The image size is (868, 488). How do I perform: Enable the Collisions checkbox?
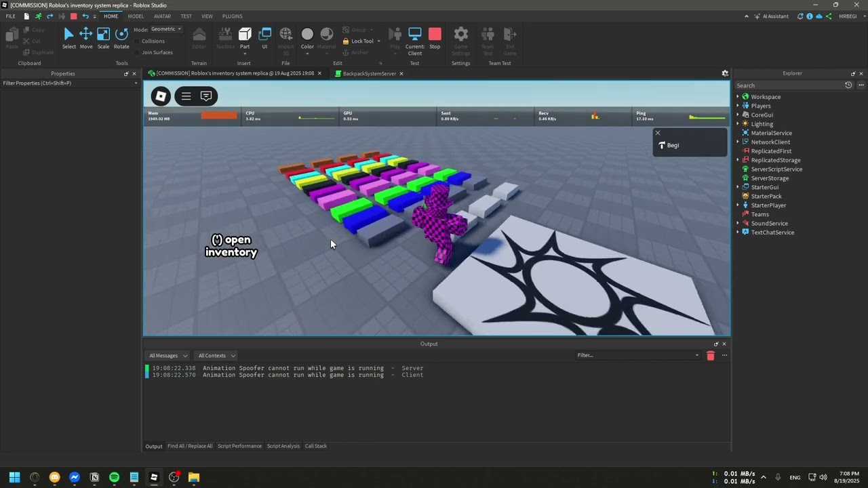click(x=138, y=41)
